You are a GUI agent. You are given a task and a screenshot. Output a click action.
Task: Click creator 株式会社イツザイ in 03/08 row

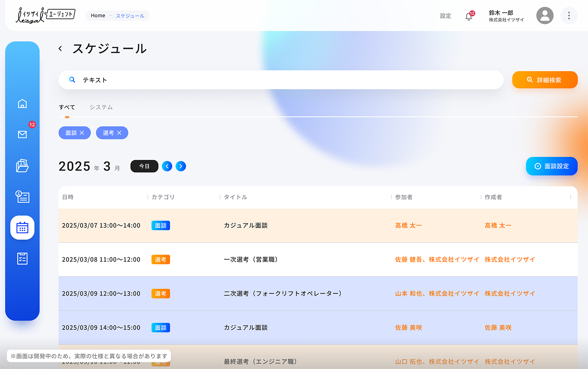click(x=509, y=260)
